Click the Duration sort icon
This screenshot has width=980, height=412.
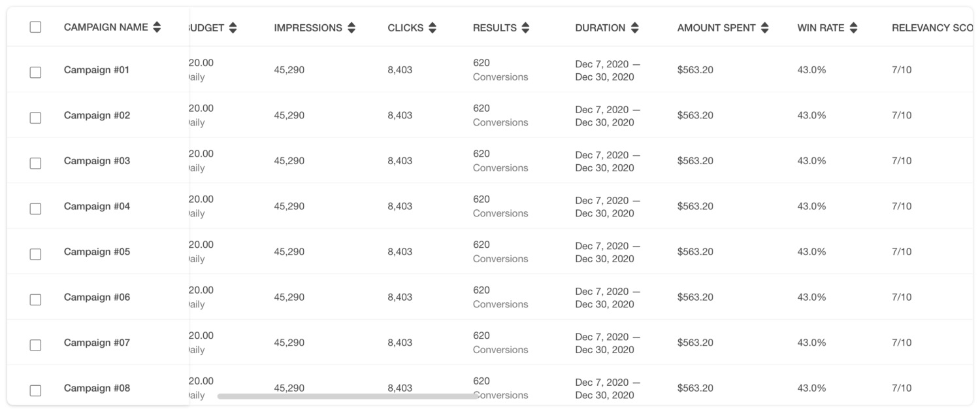634,28
